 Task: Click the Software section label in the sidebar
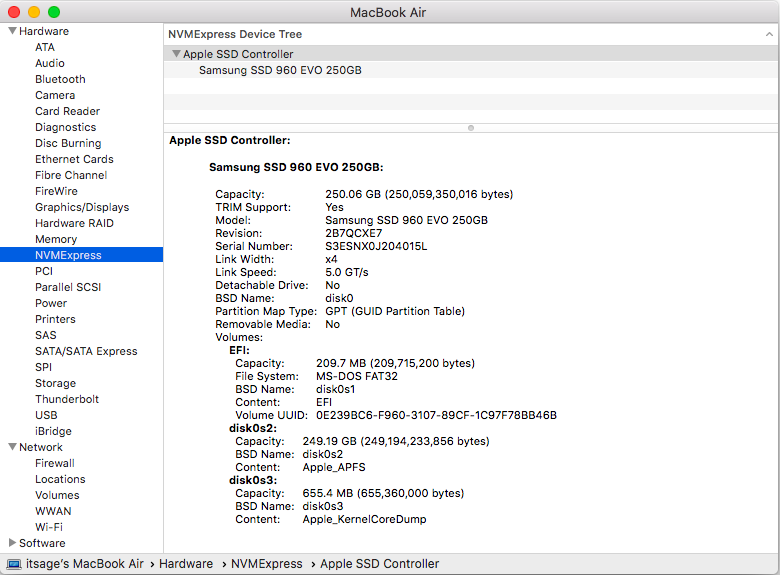42,543
